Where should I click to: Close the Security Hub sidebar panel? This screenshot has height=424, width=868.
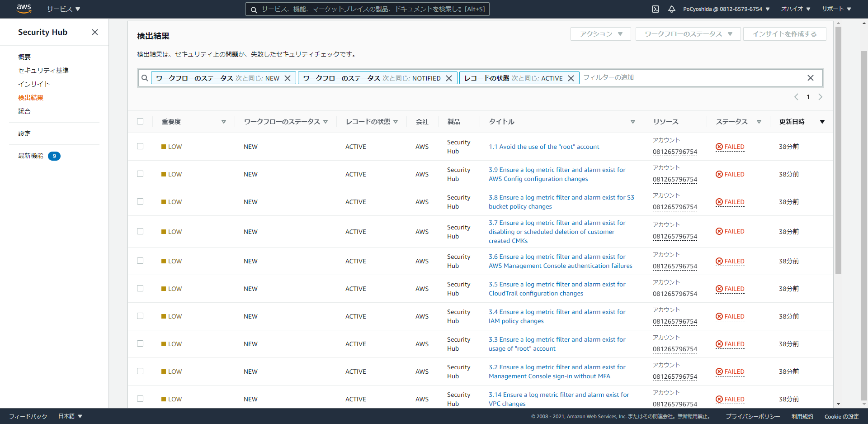[95, 32]
